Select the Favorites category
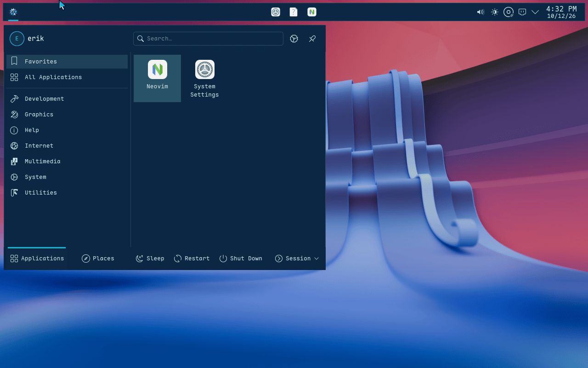 [67, 62]
